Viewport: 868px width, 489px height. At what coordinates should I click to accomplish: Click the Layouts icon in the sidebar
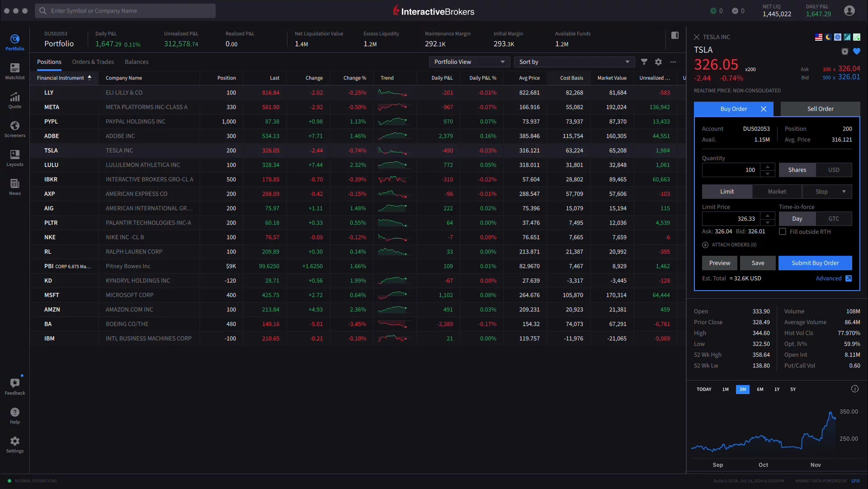pos(14,157)
